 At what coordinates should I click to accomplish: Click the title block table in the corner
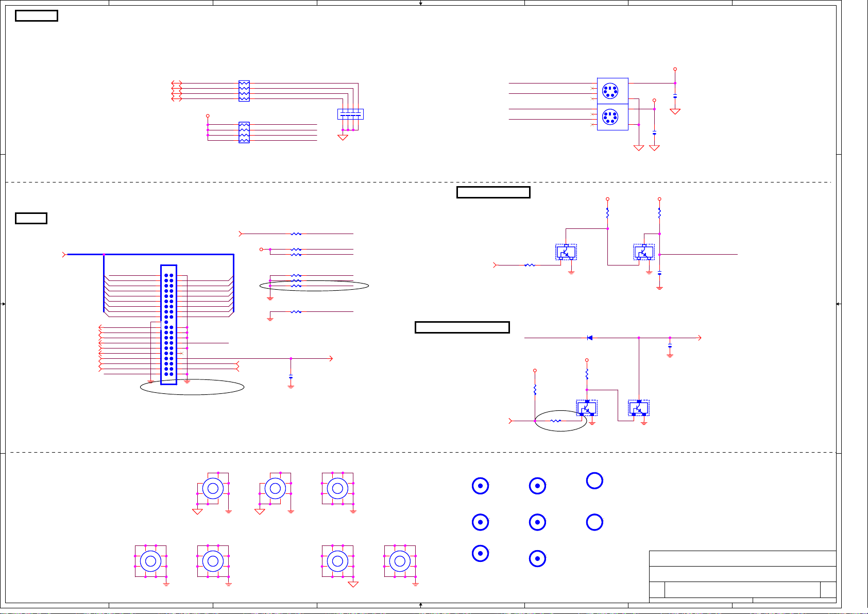[x=742, y=576]
